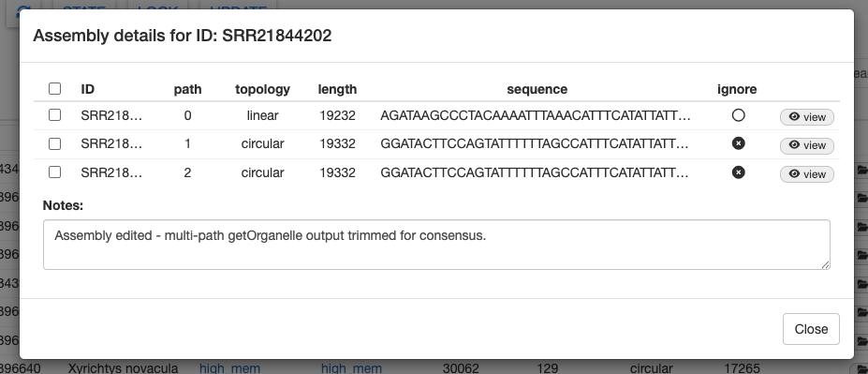Viewport: 868px width, 374px height.
Task: Open folder icon beside Xyrichtys novacula row
Action: [x=861, y=368]
